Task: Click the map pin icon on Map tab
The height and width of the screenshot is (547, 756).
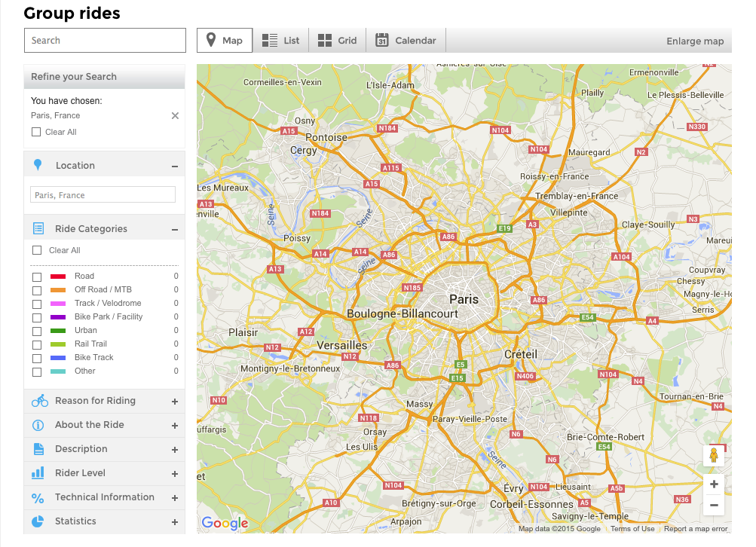Action: [x=211, y=40]
